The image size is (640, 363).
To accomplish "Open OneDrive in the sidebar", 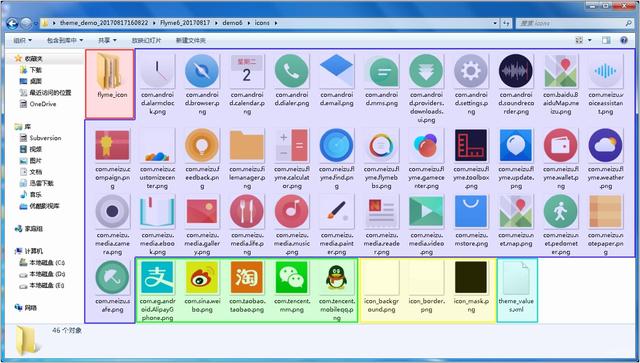I will click(x=43, y=104).
